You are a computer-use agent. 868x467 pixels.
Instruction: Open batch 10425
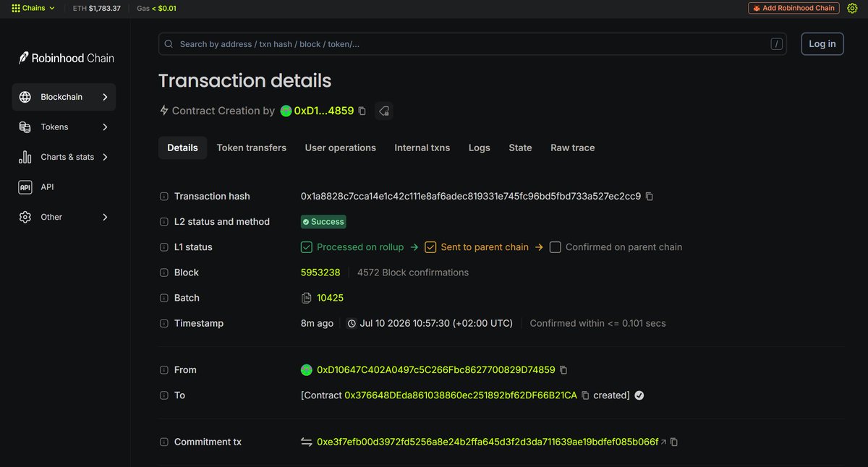330,298
